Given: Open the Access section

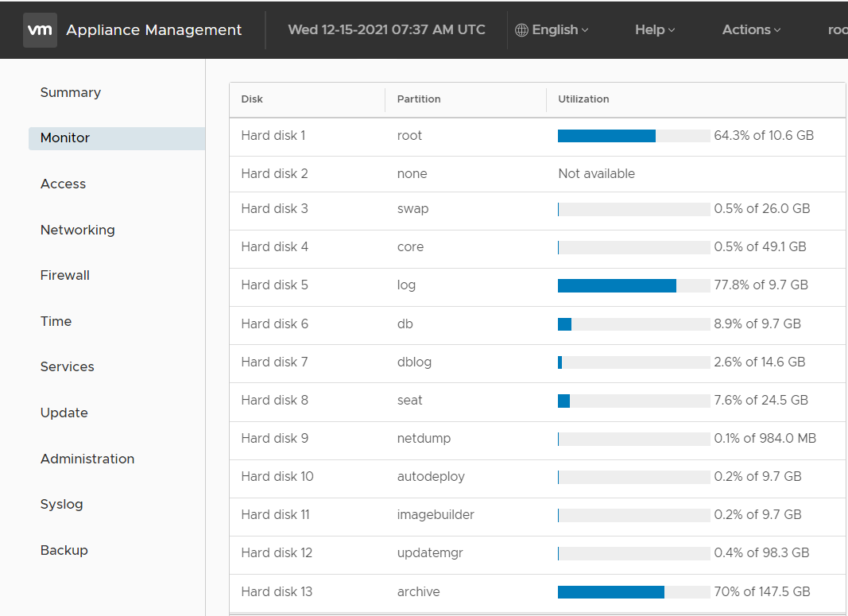Looking at the screenshot, I should [x=63, y=184].
